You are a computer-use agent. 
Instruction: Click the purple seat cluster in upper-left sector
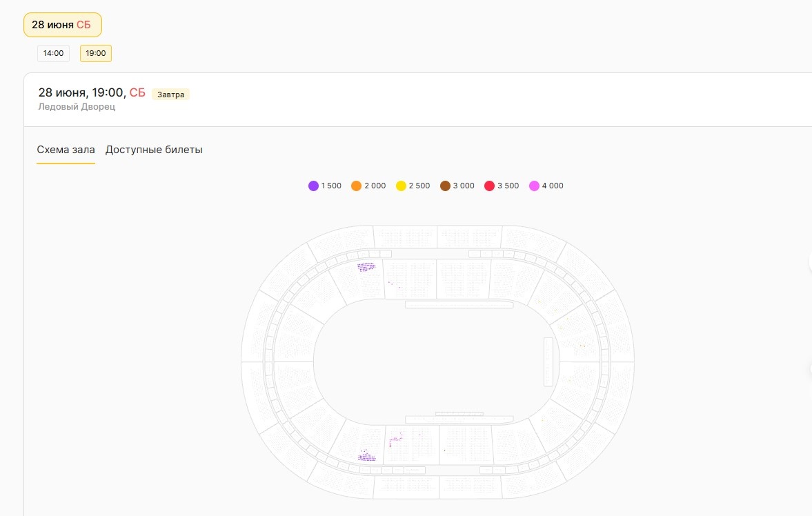click(366, 267)
